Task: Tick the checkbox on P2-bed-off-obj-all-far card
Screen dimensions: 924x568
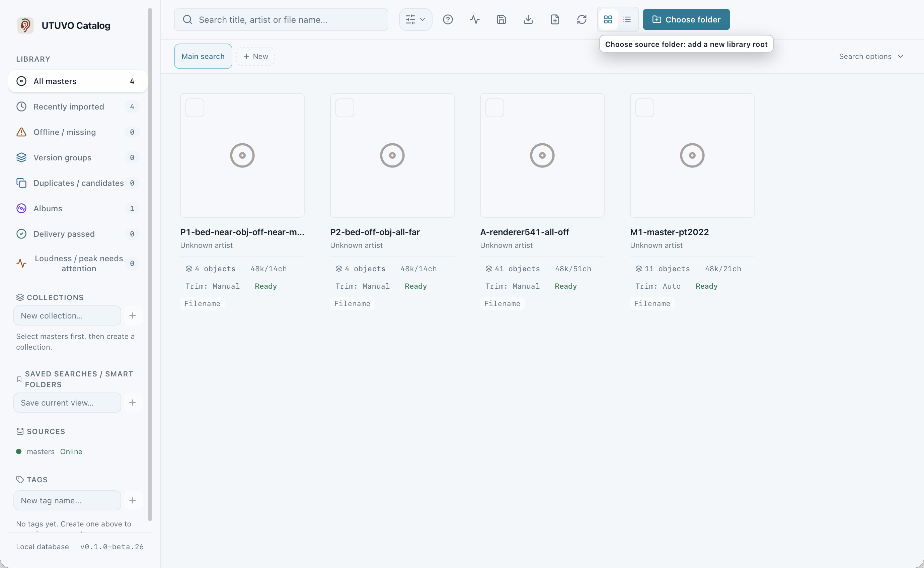Action: pyautogui.click(x=345, y=108)
